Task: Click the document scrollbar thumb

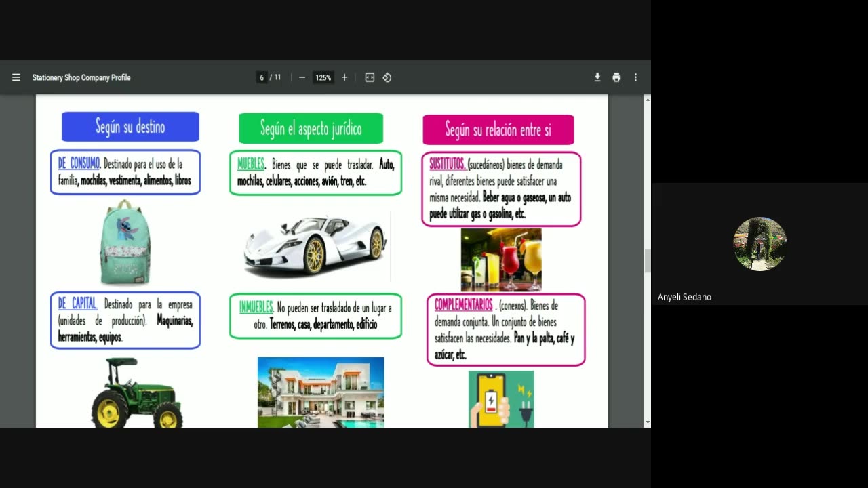Action: pos(647,261)
